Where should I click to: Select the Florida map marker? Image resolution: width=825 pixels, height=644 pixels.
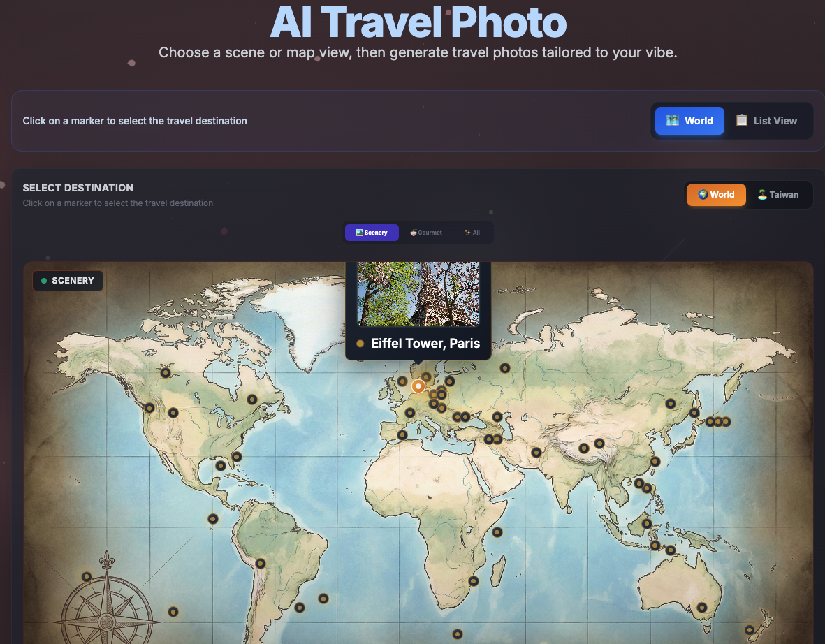click(237, 457)
